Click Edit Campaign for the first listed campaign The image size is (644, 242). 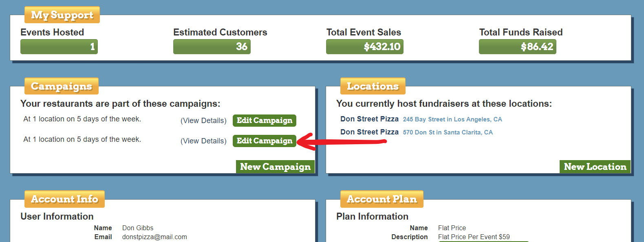click(264, 121)
